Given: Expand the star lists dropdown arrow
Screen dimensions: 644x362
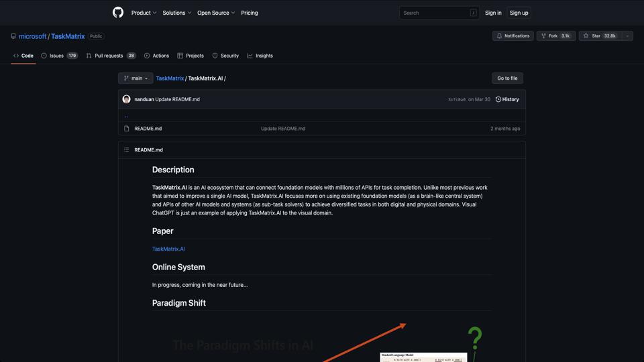Looking at the screenshot, I should (x=627, y=36).
